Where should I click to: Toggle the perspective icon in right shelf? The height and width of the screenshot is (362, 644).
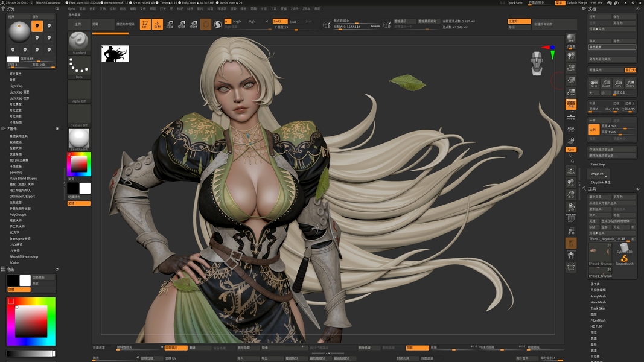(x=571, y=104)
